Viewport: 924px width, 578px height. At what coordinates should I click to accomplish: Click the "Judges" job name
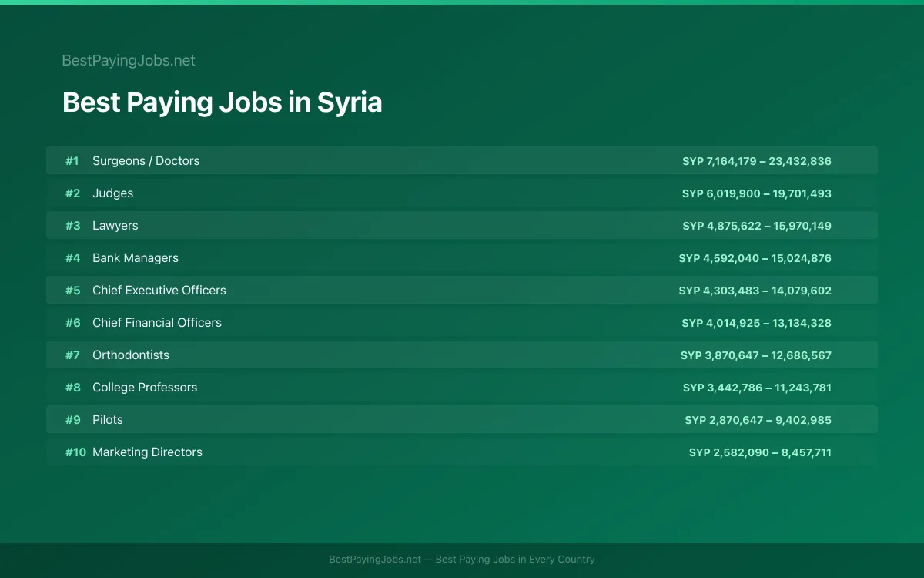[112, 193]
